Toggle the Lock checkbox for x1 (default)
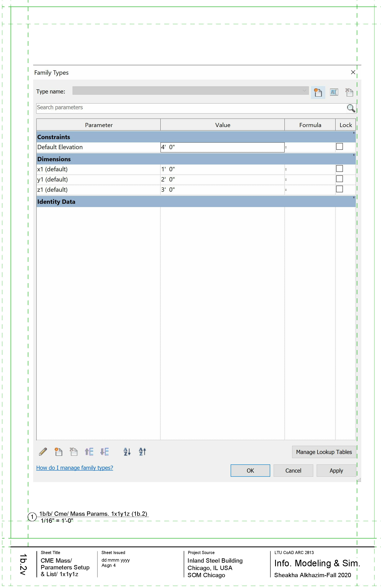This screenshot has width=381, height=588. click(339, 169)
